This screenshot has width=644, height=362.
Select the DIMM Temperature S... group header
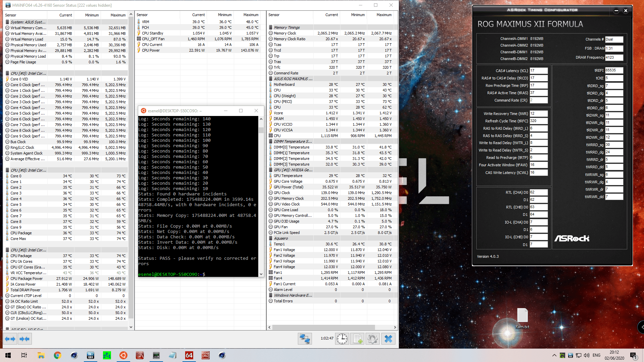point(332,141)
